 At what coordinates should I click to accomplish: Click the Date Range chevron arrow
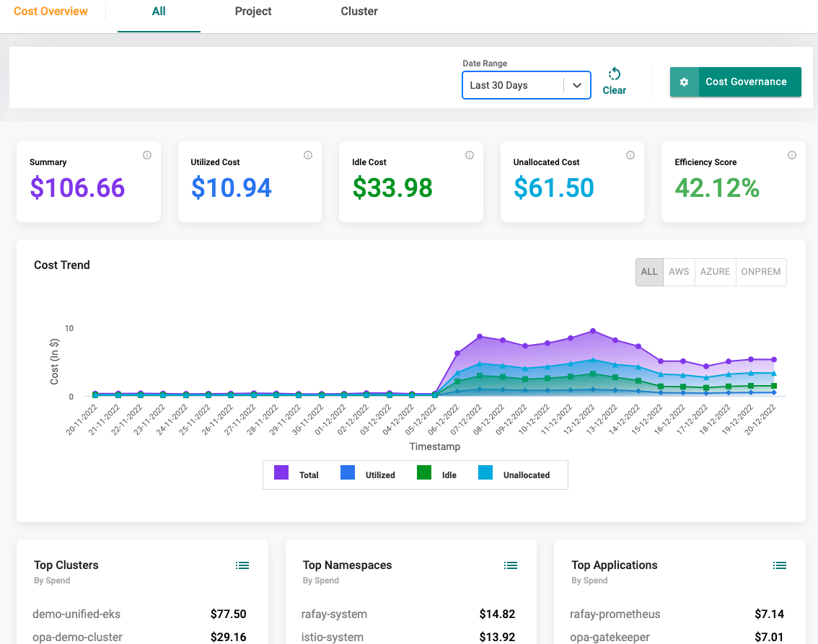[577, 85]
